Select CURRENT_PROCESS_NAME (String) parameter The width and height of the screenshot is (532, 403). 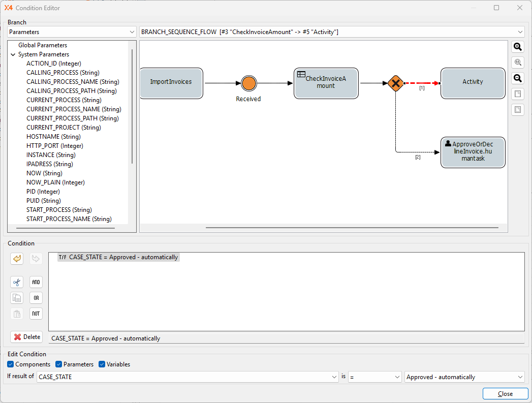point(74,109)
